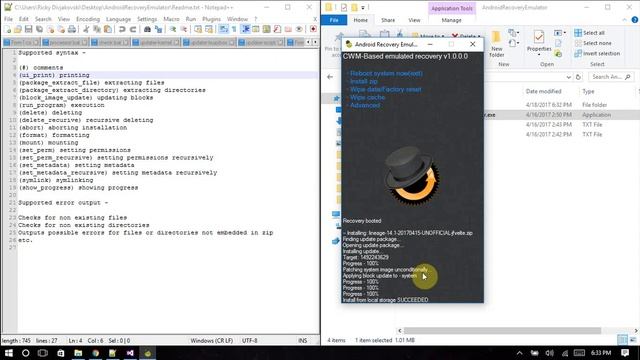Click the History icon in Explorer Open group
The height and width of the screenshot is (360, 640).
point(558,53)
